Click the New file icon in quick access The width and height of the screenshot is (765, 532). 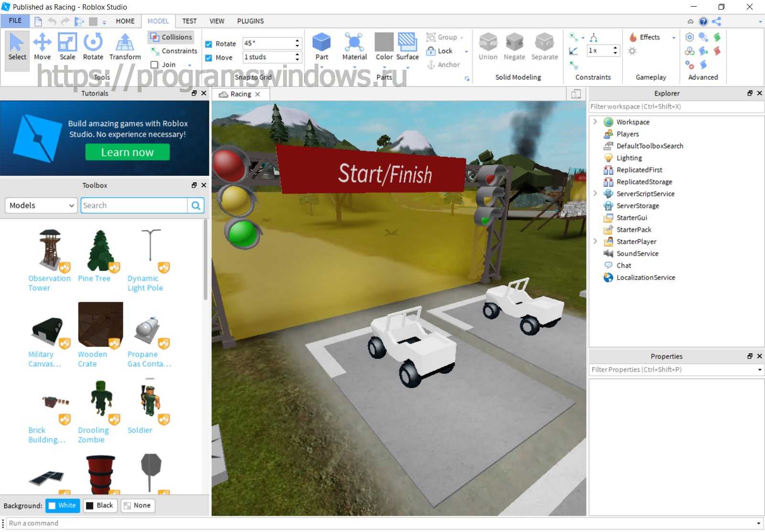(38, 21)
